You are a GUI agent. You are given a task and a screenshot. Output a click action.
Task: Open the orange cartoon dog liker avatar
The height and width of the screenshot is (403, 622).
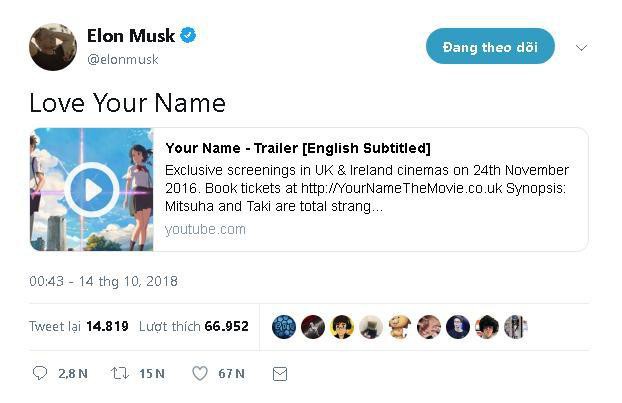pyautogui.click(x=400, y=327)
